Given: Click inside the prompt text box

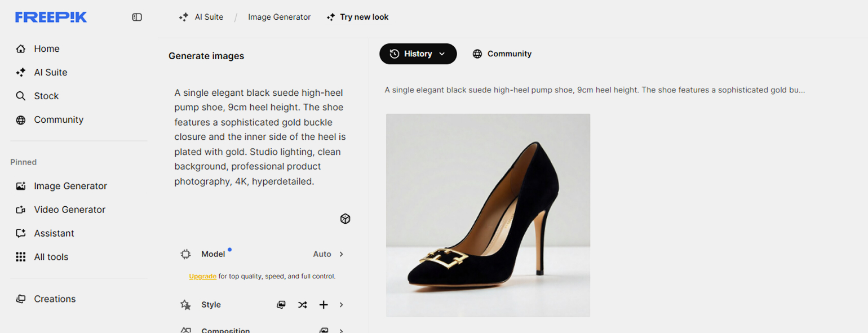Looking at the screenshot, I should pyautogui.click(x=259, y=137).
